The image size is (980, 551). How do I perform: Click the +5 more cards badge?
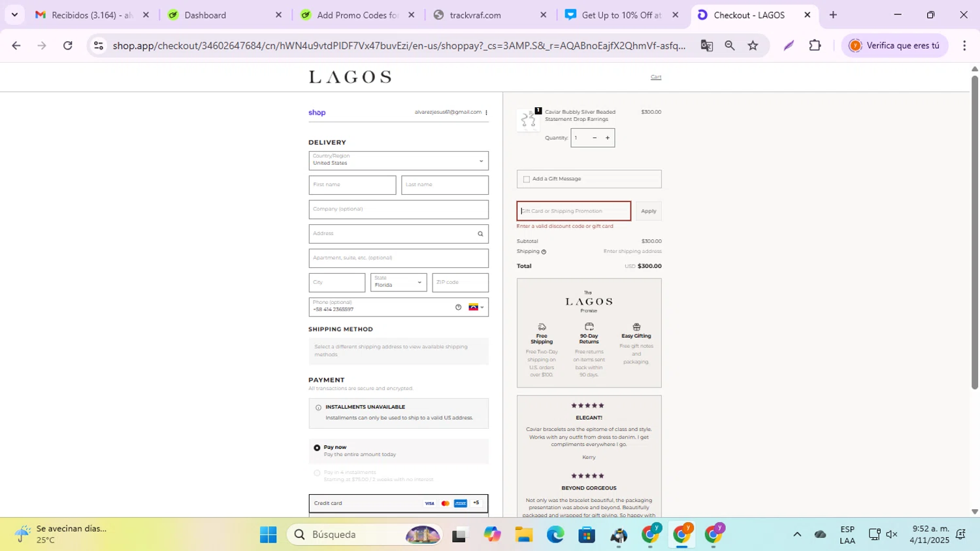[x=476, y=503]
